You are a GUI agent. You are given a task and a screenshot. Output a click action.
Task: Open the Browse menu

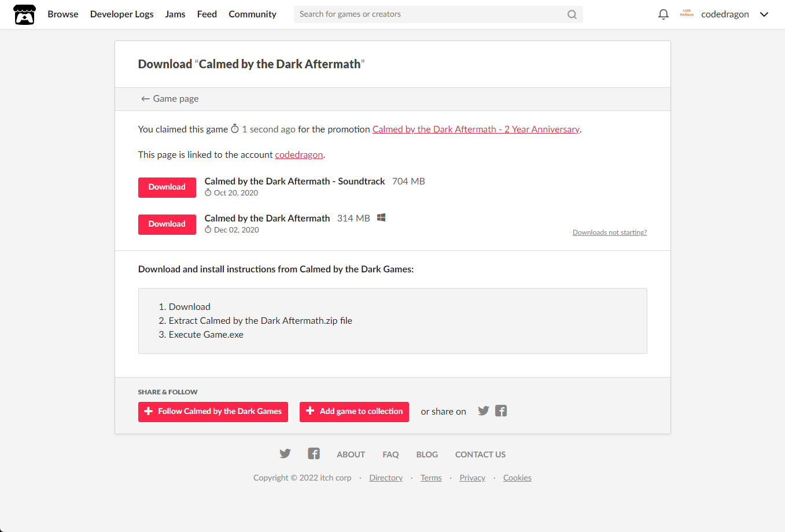tap(63, 14)
